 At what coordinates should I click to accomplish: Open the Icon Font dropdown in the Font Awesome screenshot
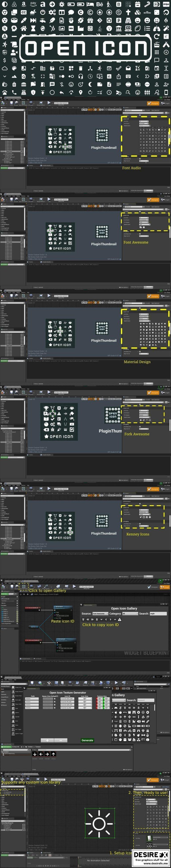pyautogui.click(x=144, y=220)
